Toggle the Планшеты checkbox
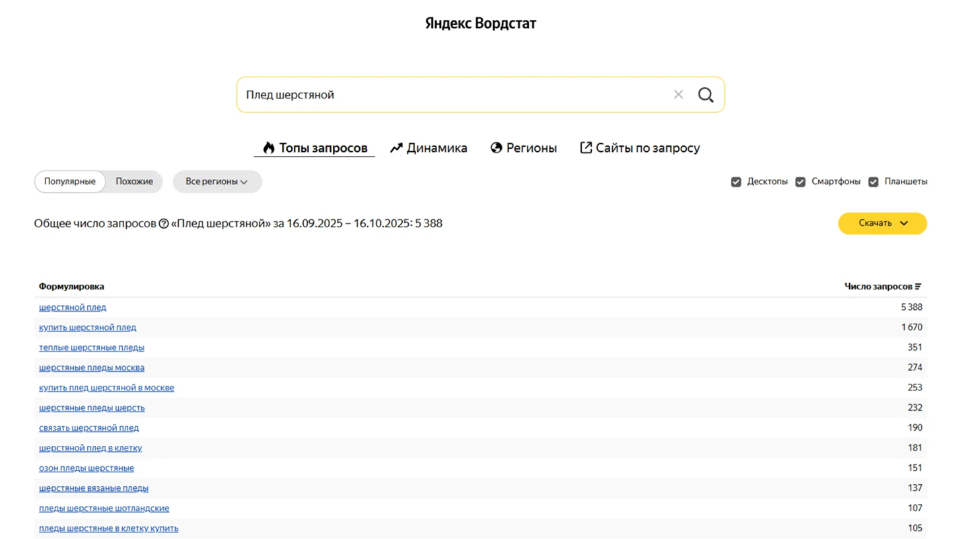Screen dimensions: 980x539 coord(874,182)
